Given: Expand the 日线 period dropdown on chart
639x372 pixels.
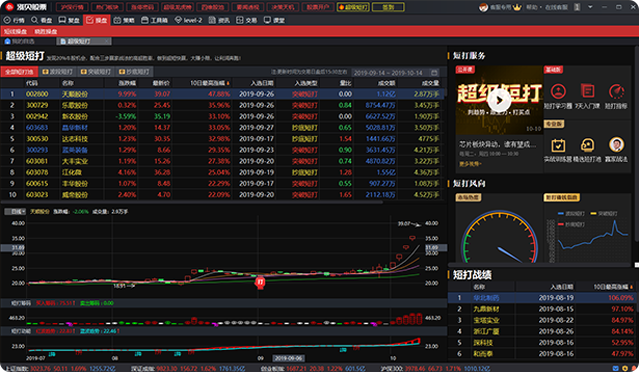Looking at the screenshot, I should (x=15, y=211).
